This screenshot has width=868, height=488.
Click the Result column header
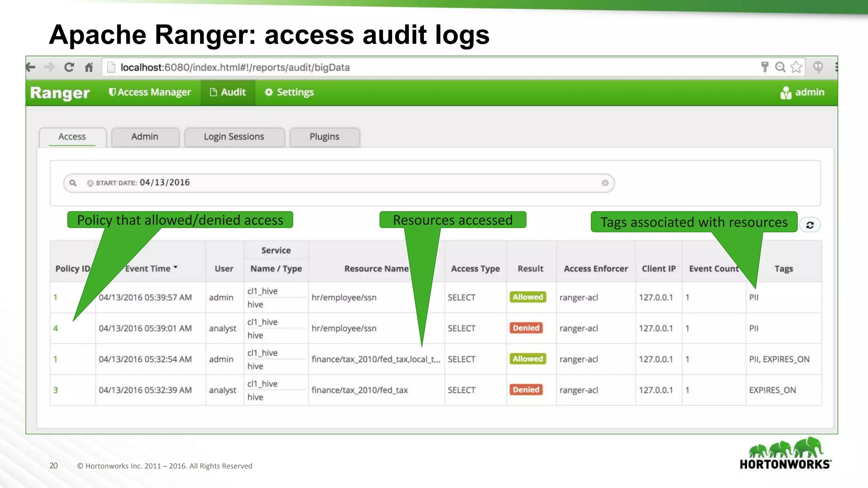(x=530, y=269)
